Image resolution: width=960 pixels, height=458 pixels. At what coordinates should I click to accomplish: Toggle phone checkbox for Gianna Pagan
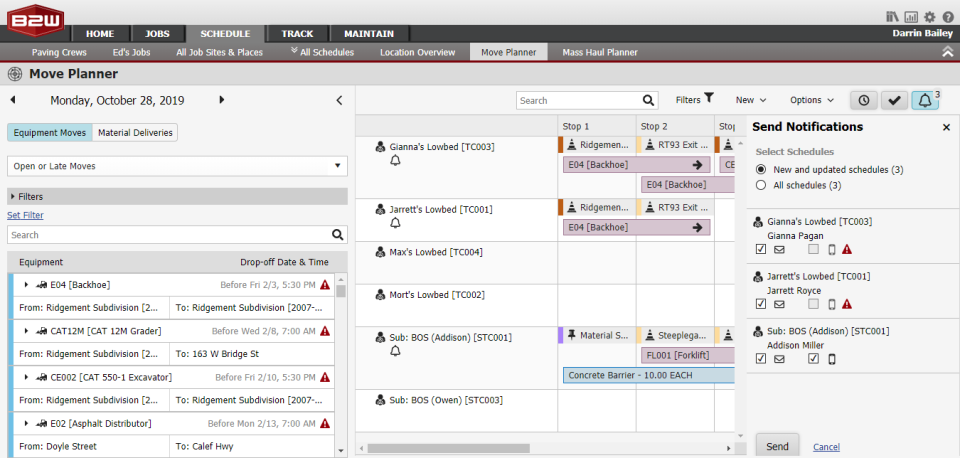point(813,249)
